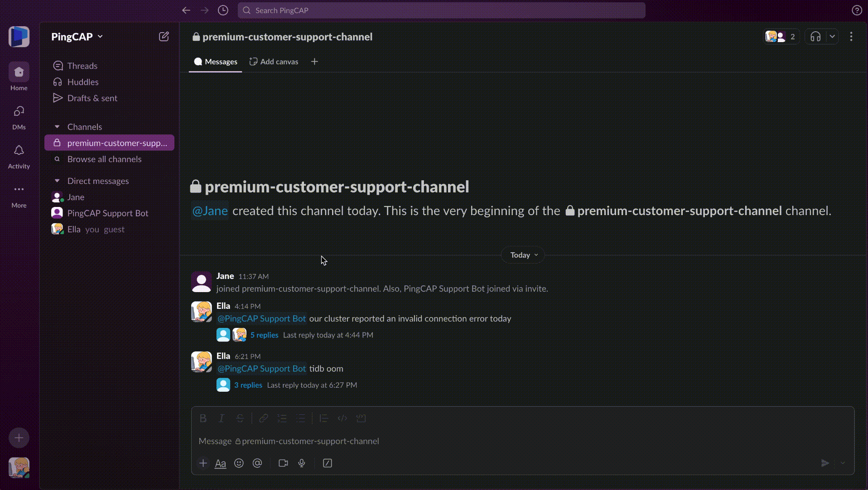Collapse the Direct messages section
The width and height of the screenshot is (868, 490).
tap(57, 181)
